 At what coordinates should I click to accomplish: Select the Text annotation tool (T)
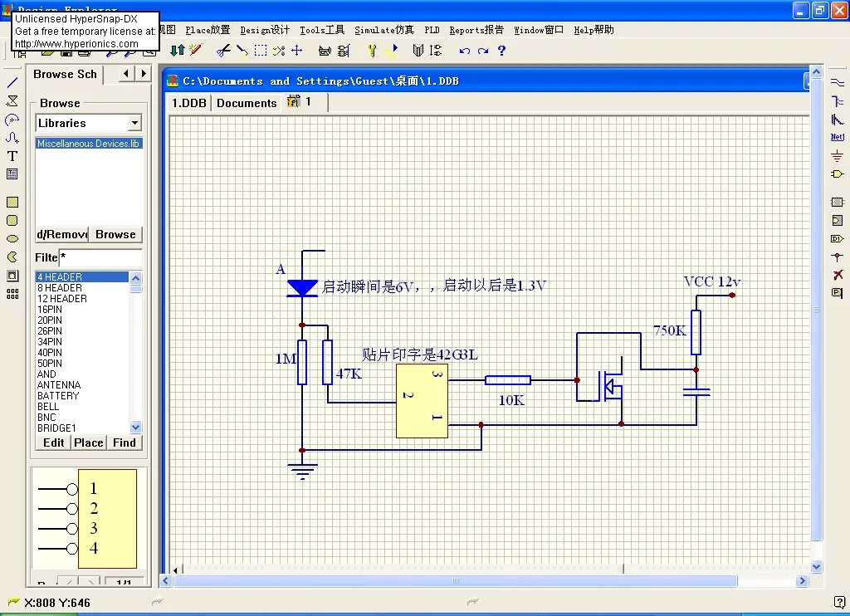coord(12,156)
